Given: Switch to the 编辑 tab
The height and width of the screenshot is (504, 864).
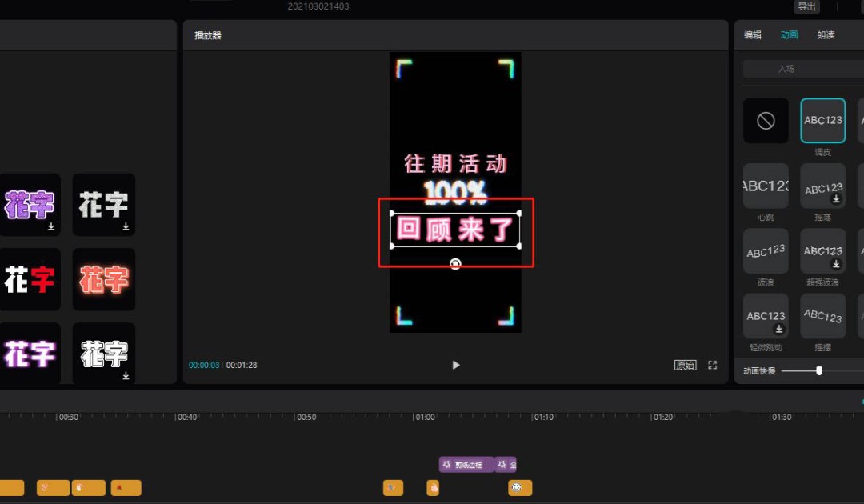Looking at the screenshot, I should [752, 34].
